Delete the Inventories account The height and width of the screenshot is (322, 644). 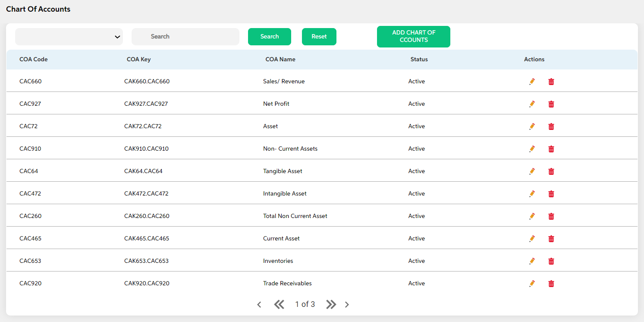551,261
